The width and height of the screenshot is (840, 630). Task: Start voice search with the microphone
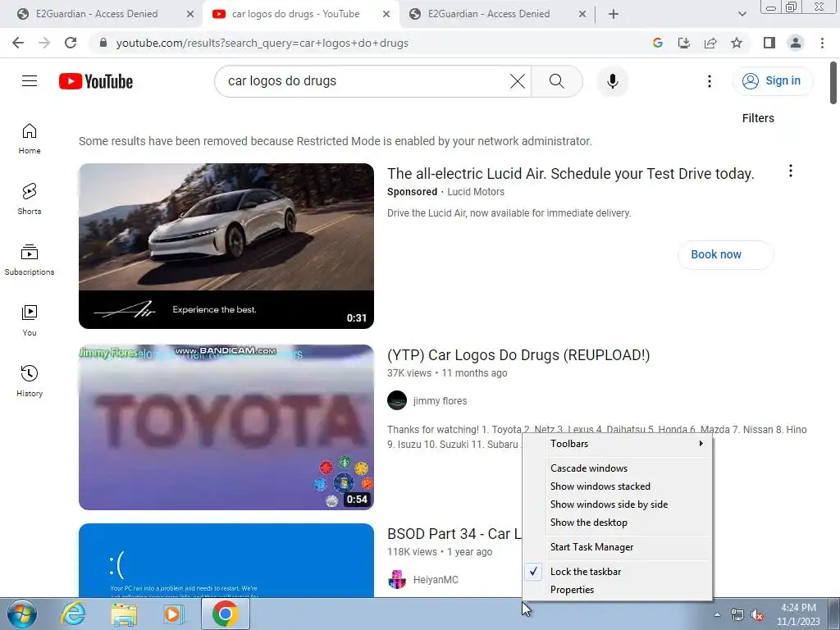(612, 81)
